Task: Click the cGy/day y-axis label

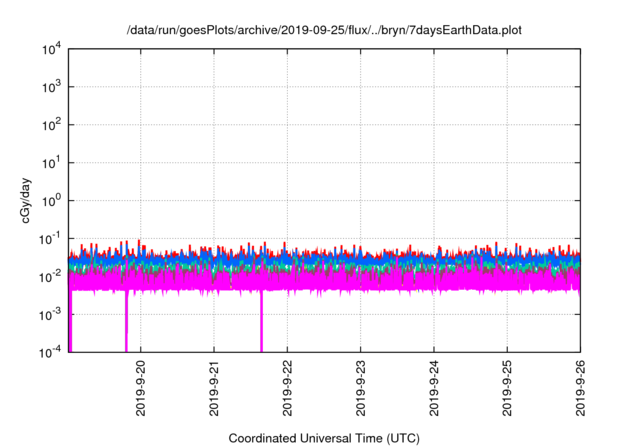Action: pos(25,200)
